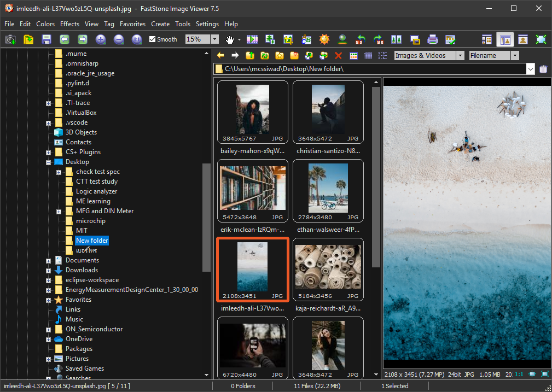Click the folder path address field

coord(372,69)
